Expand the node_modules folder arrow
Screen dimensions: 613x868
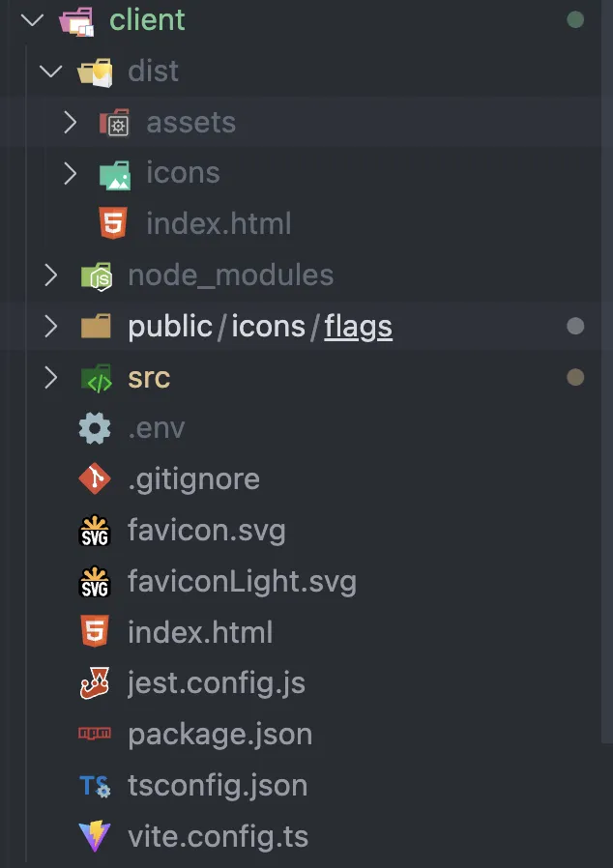50,275
